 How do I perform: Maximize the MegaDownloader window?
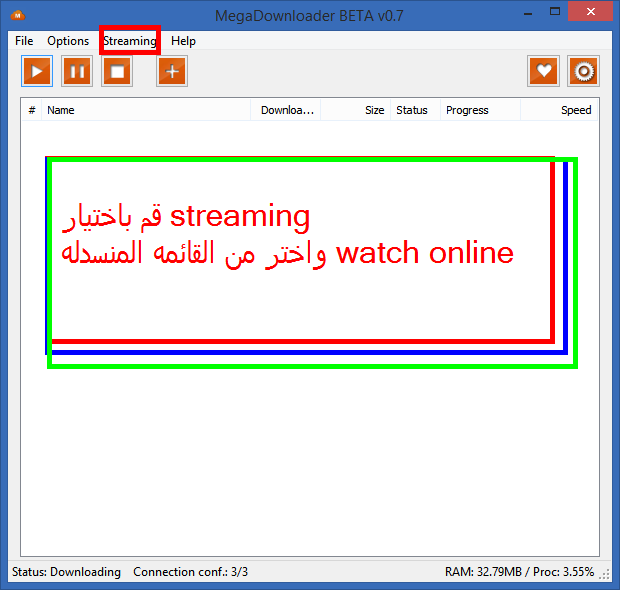555,12
